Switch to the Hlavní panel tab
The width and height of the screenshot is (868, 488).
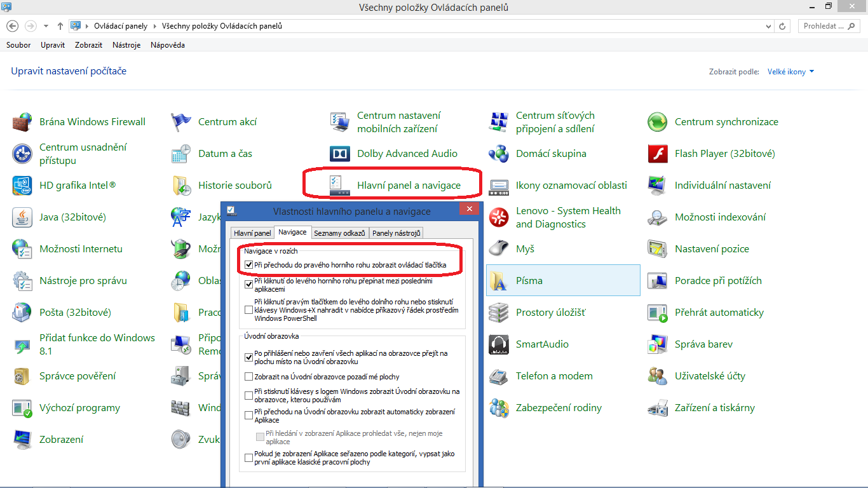[x=252, y=233]
